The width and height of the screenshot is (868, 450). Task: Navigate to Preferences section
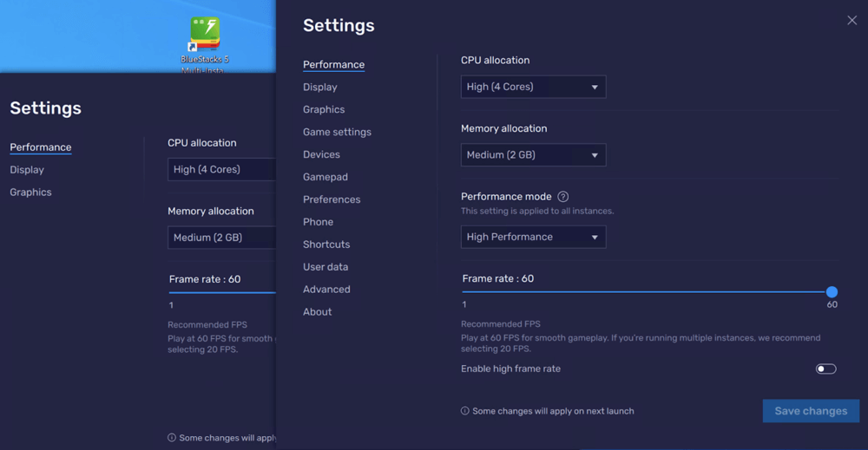pos(332,199)
